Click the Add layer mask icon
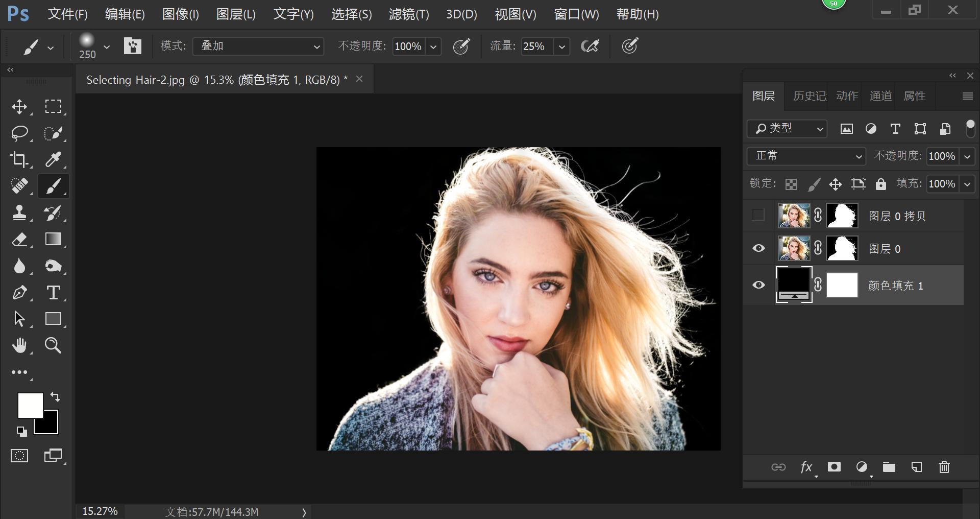980x519 pixels. point(834,467)
